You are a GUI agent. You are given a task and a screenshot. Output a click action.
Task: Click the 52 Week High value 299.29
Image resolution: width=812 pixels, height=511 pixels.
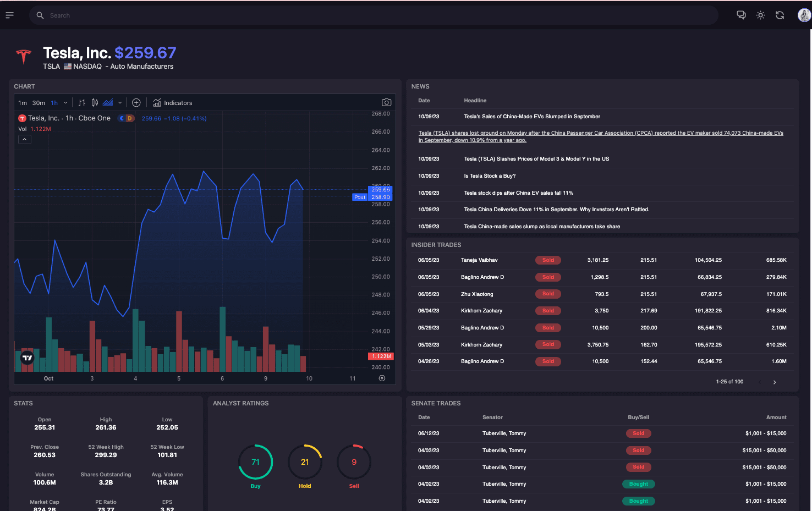[x=106, y=455]
